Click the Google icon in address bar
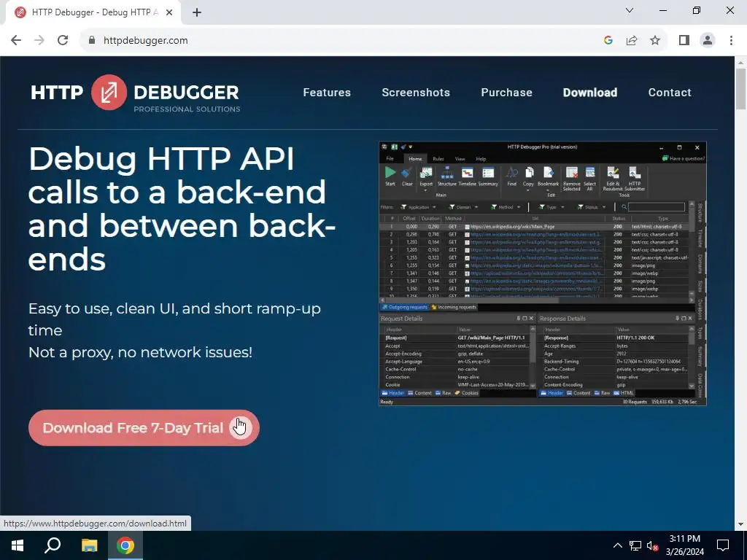This screenshot has width=747, height=560. point(608,41)
